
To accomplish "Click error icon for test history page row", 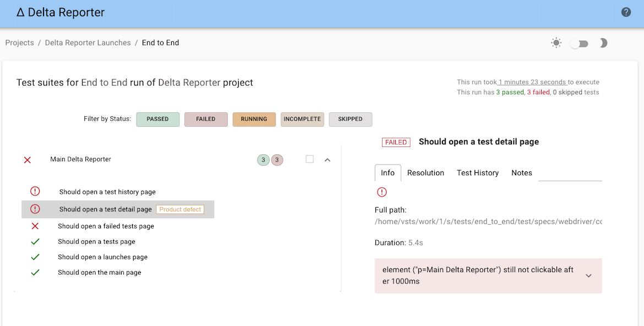I will pos(35,191).
